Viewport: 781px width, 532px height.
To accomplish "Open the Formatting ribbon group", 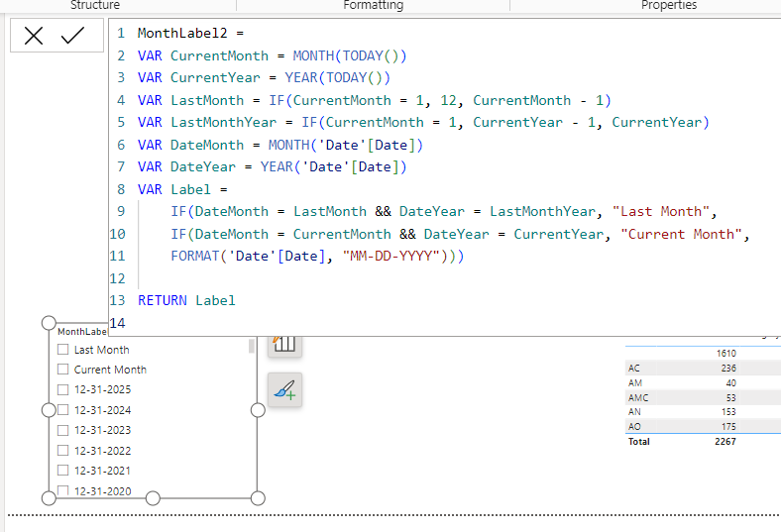I will click(373, 5).
